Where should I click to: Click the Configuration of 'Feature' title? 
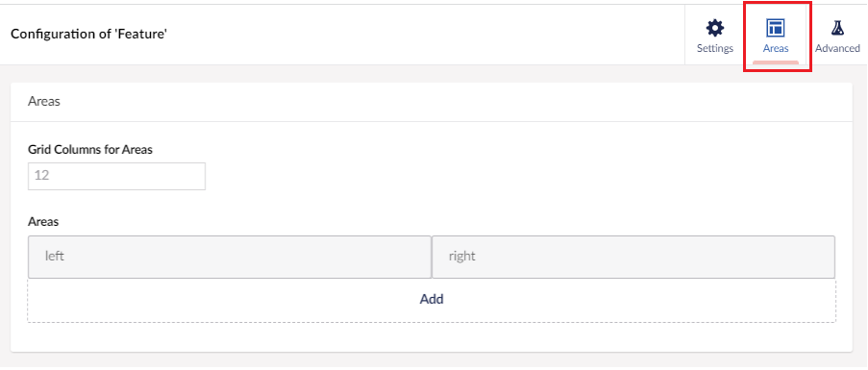click(89, 34)
